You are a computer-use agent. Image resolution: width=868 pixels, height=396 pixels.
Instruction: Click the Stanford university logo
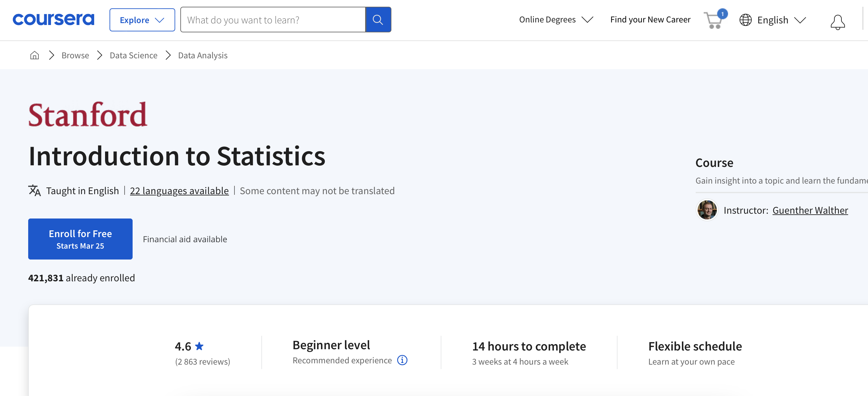(x=87, y=113)
